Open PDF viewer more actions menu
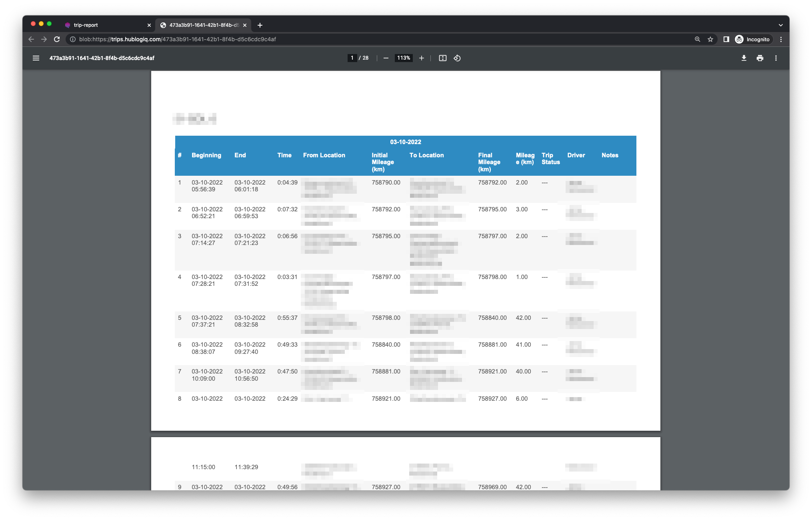The width and height of the screenshot is (812, 520). [776, 58]
